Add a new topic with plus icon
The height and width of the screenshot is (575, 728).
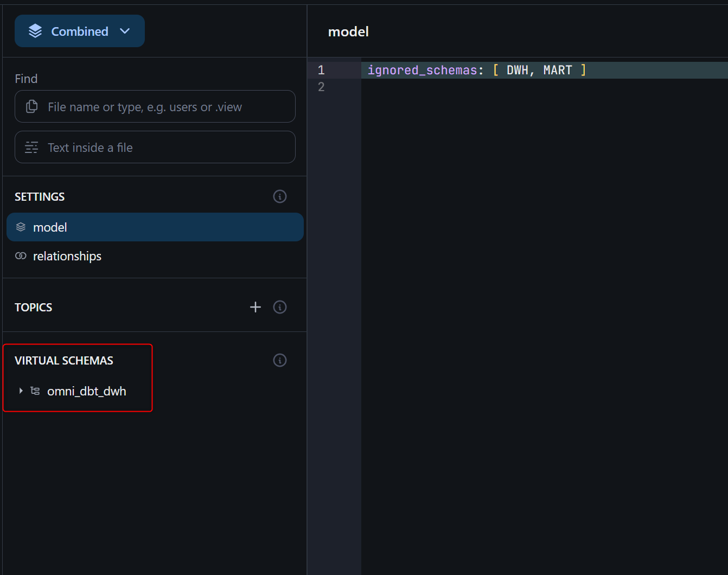255,307
